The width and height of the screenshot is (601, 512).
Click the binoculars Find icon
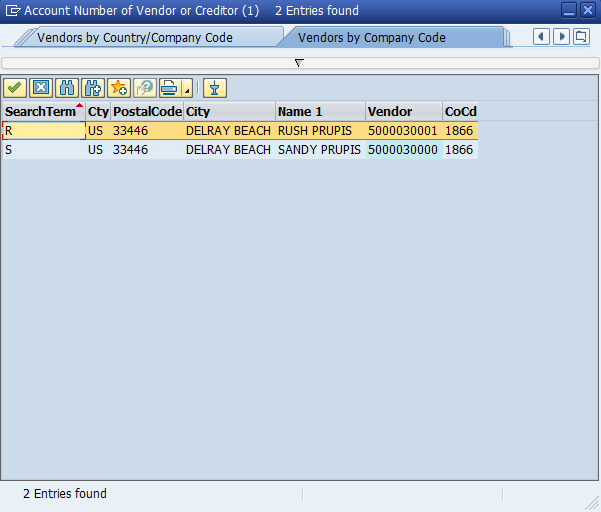tap(67, 88)
